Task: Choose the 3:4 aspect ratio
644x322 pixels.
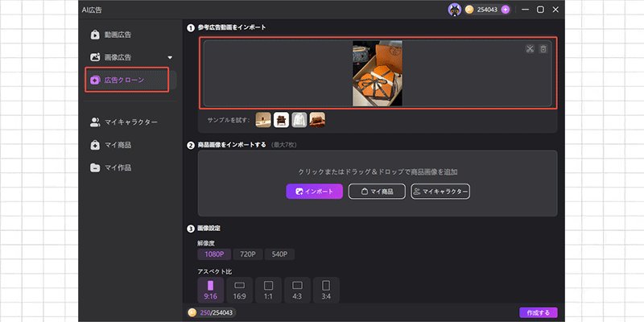Action: [326, 290]
